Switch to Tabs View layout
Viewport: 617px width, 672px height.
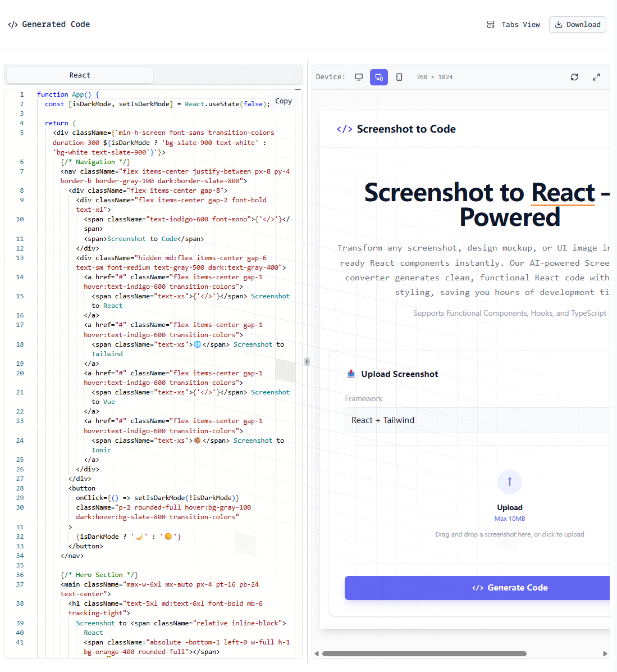pyautogui.click(x=513, y=24)
